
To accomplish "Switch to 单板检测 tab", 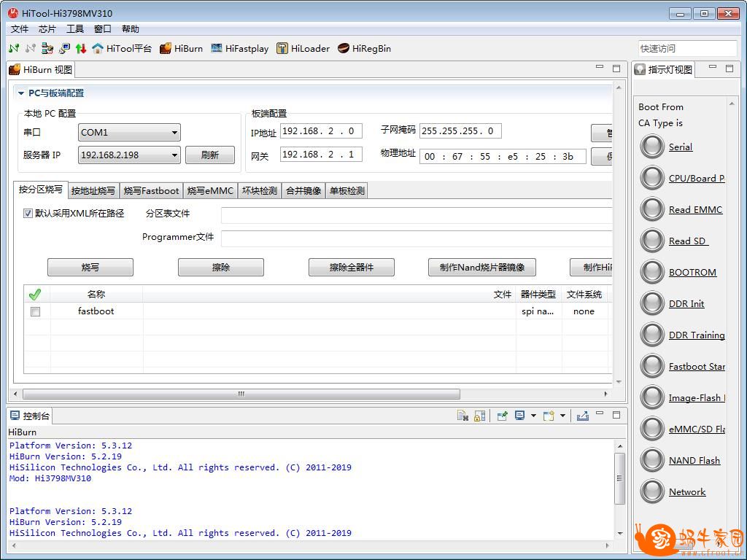I will click(x=347, y=191).
